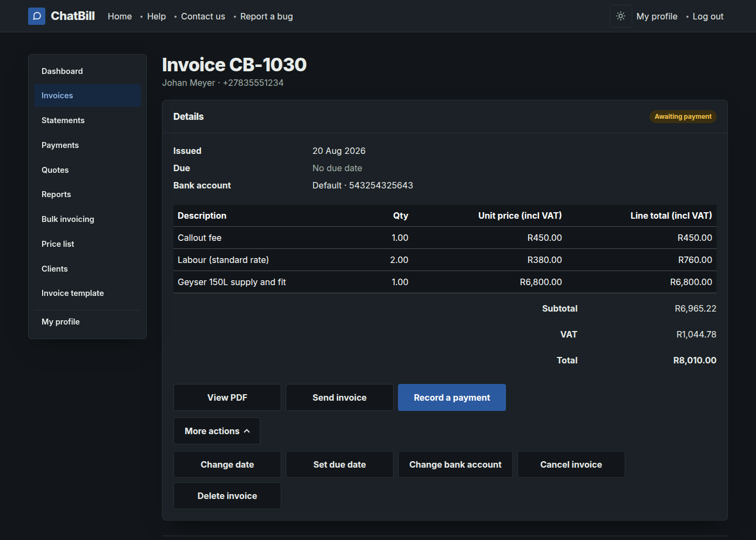
Task: Click the View PDF button
Action: pos(227,397)
